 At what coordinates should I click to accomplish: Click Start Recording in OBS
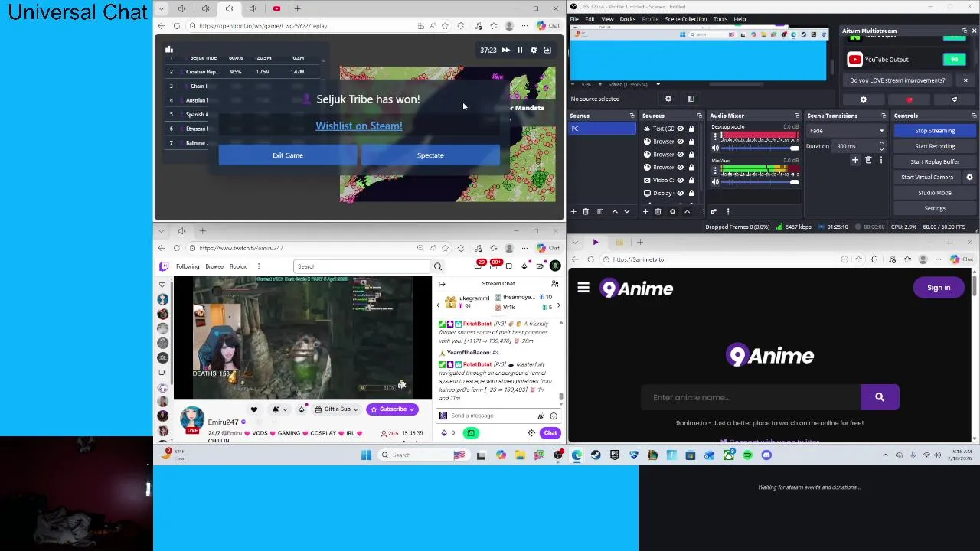(x=935, y=146)
